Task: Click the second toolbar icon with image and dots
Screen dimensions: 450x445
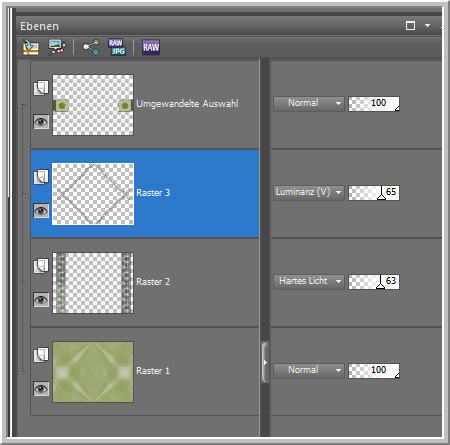Action: [57, 47]
